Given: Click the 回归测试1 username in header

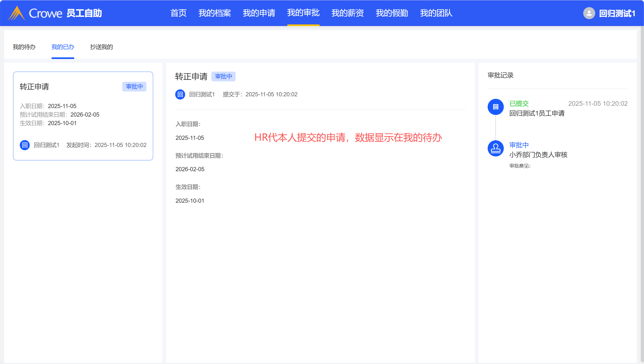Looking at the screenshot, I should 617,13.
